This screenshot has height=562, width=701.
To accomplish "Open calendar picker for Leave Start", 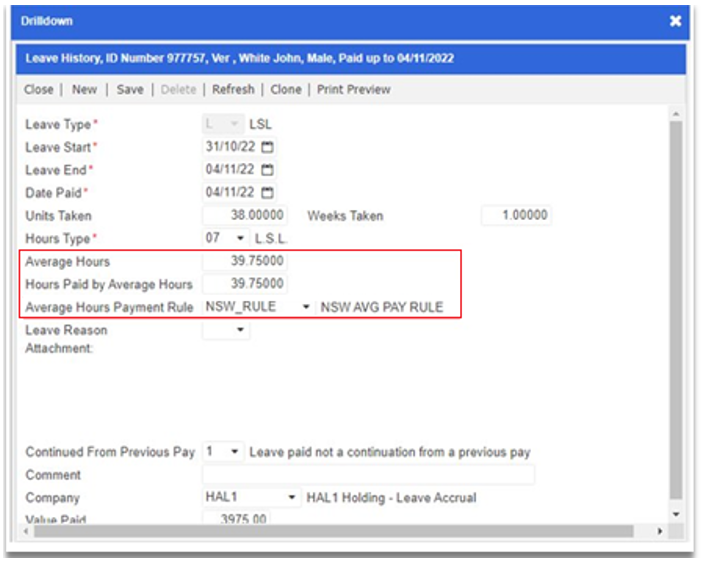I will 267,147.
